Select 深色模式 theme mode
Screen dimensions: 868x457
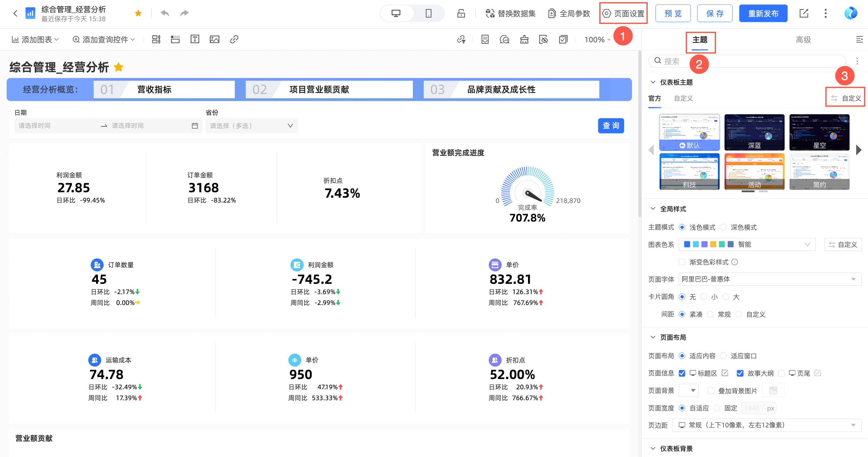[723, 228]
